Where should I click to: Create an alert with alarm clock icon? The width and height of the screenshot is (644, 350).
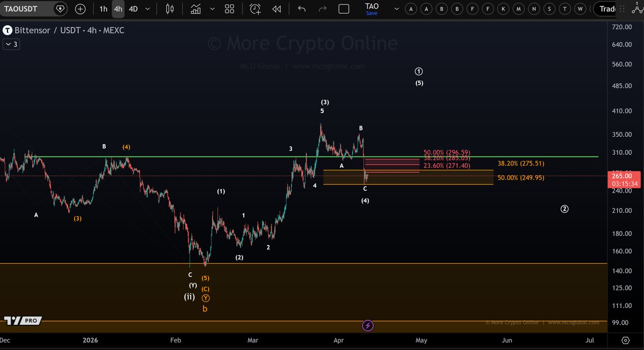[255, 9]
